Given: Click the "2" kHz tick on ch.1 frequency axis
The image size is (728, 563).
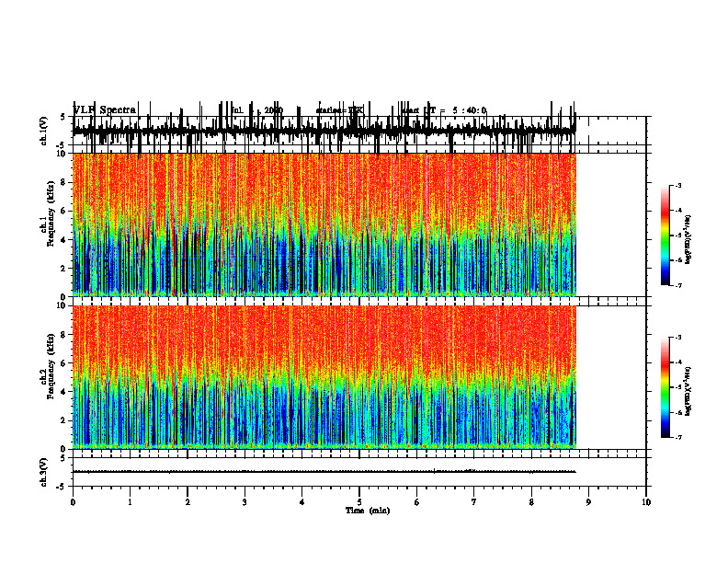Looking at the screenshot, I should click(x=64, y=269).
